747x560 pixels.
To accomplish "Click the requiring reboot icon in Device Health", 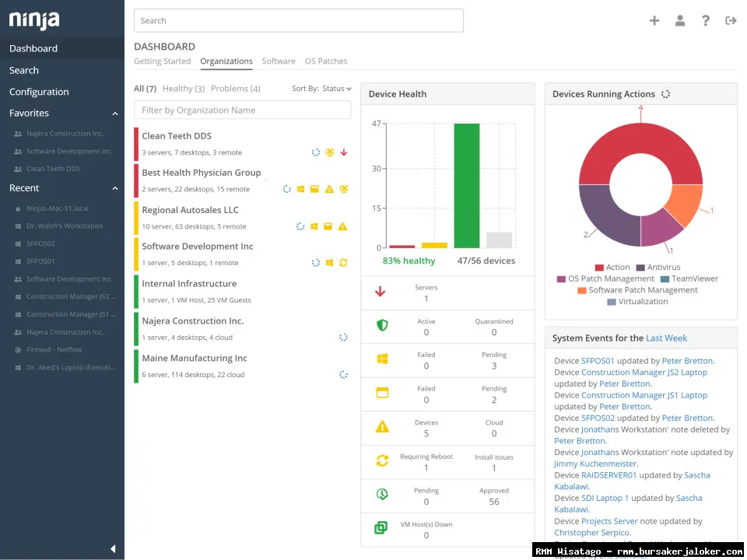I will pyautogui.click(x=382, y=460).
